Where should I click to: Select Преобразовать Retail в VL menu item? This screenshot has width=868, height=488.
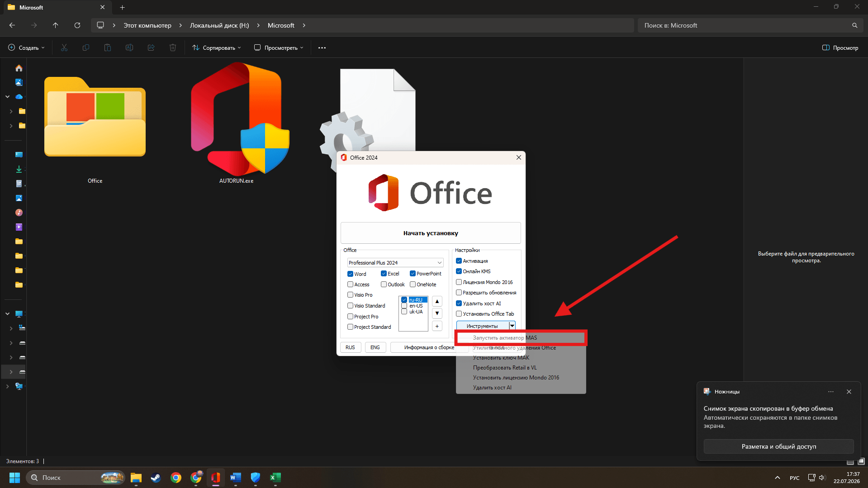coord(521,368)
